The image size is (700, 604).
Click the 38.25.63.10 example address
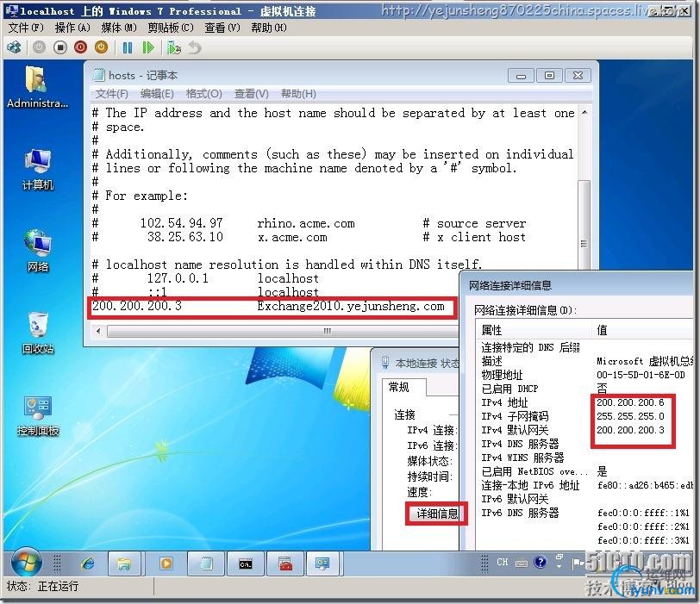[x=185, y=237]
